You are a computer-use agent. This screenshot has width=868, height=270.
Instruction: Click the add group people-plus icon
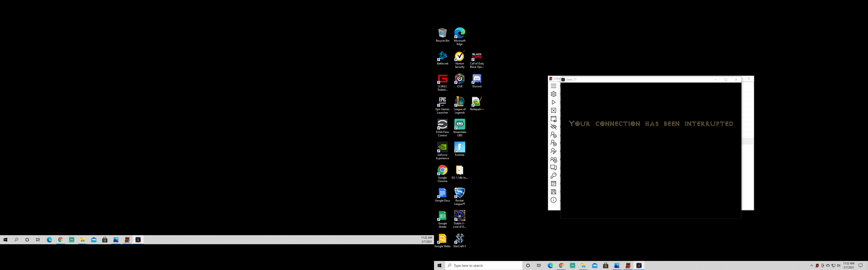[553, 159]
